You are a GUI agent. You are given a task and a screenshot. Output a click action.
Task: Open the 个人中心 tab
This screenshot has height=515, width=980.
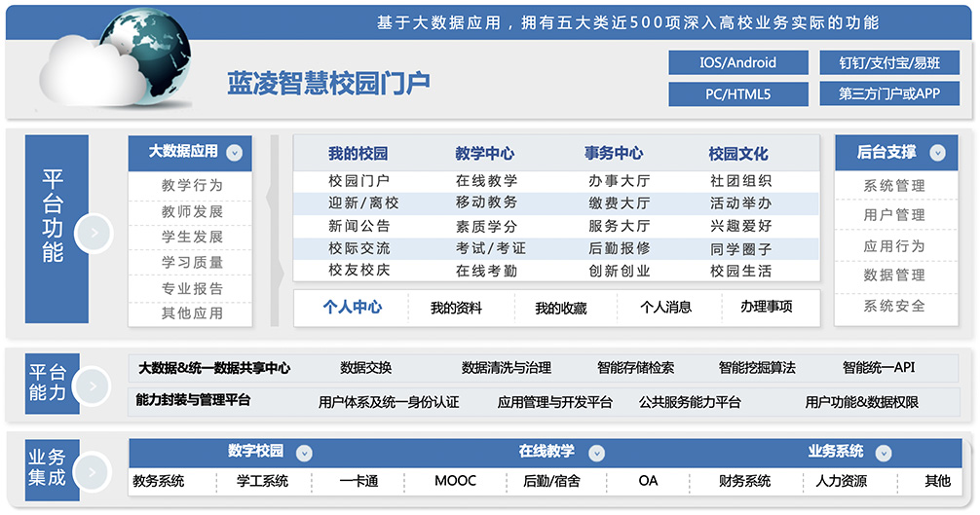353,307
